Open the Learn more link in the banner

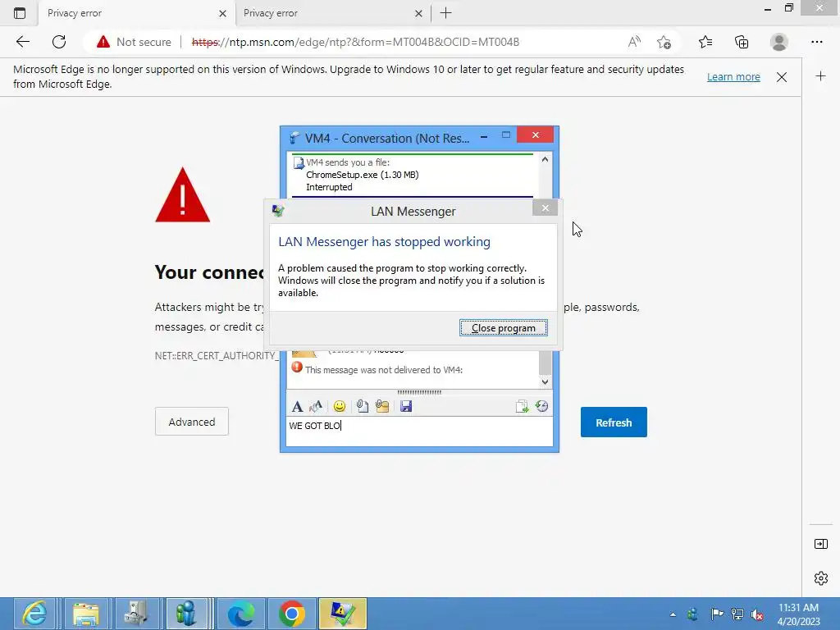pyautogui.click(x=733, y=76)
